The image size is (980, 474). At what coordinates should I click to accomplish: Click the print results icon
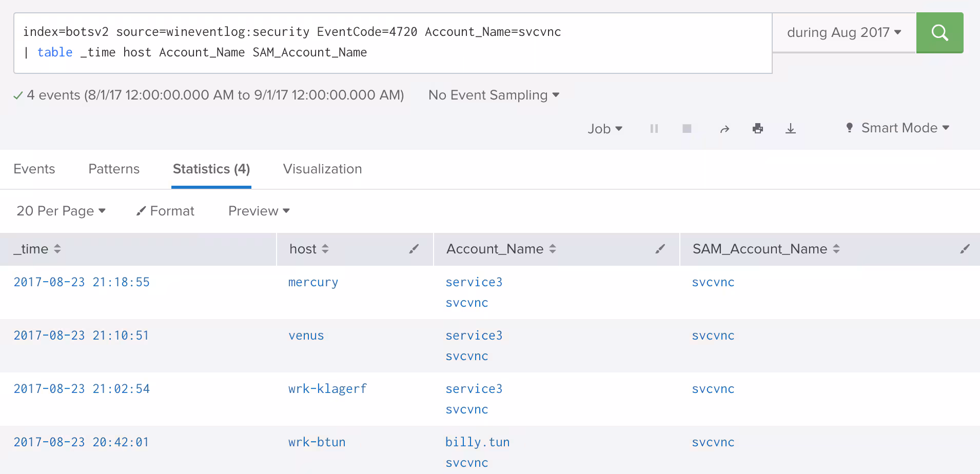pyautogui.click(x=757, y=129)
